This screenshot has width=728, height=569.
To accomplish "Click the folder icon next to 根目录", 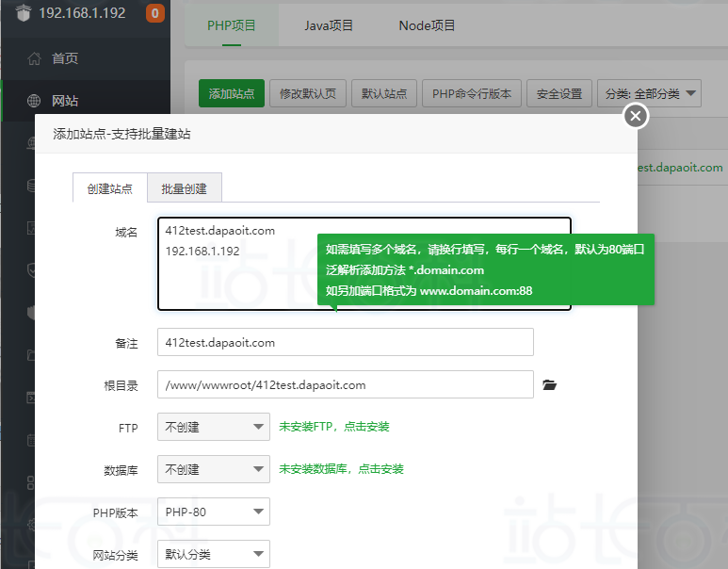I will (550, 384).
